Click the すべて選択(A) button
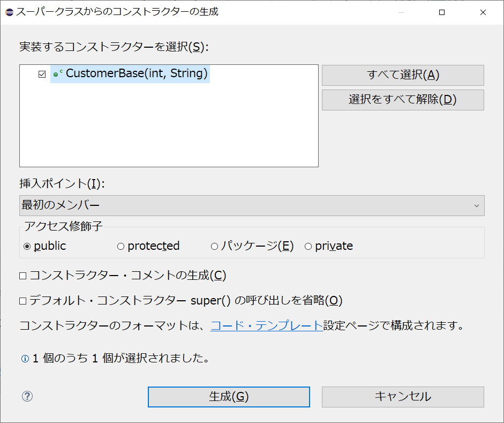This screenshot has width=504, height=423. pyautogui.click(x=402, y=75)
